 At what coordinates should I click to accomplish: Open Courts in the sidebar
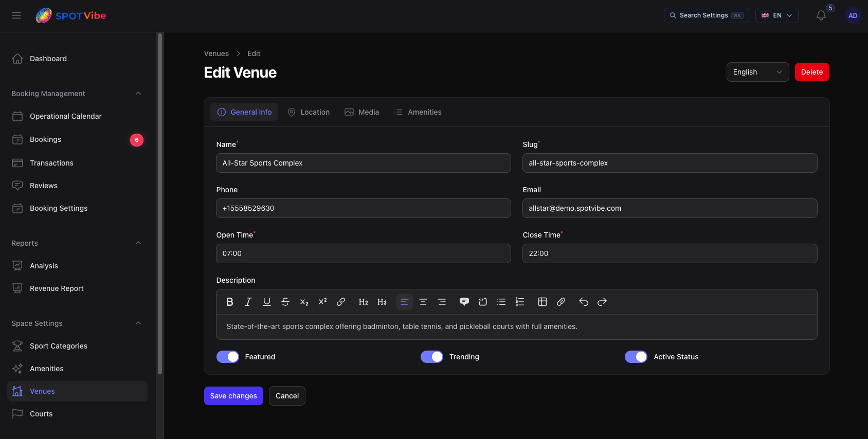tap(77, 414)
